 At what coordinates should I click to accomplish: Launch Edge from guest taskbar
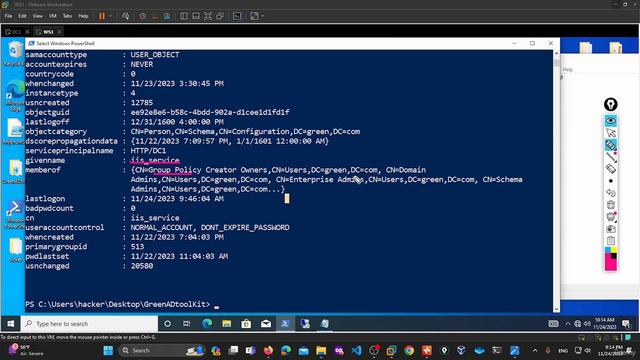pyautogui.click(x=207, y=324)
